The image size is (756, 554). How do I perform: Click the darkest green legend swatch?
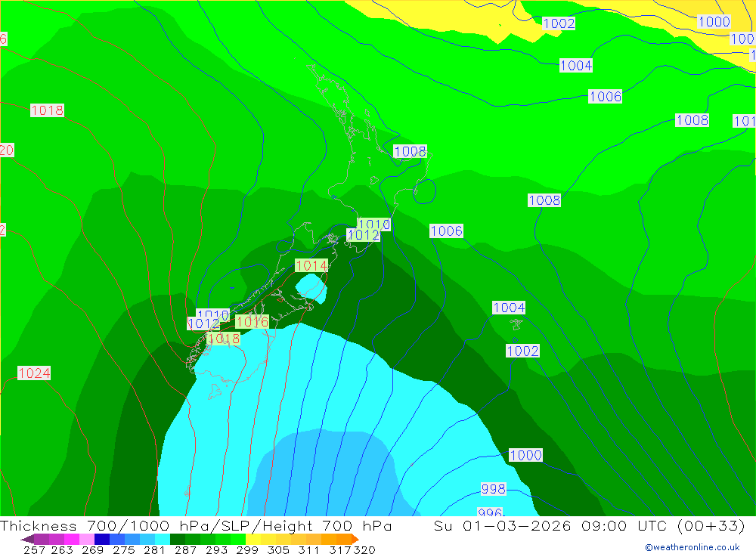click(178, 539)
